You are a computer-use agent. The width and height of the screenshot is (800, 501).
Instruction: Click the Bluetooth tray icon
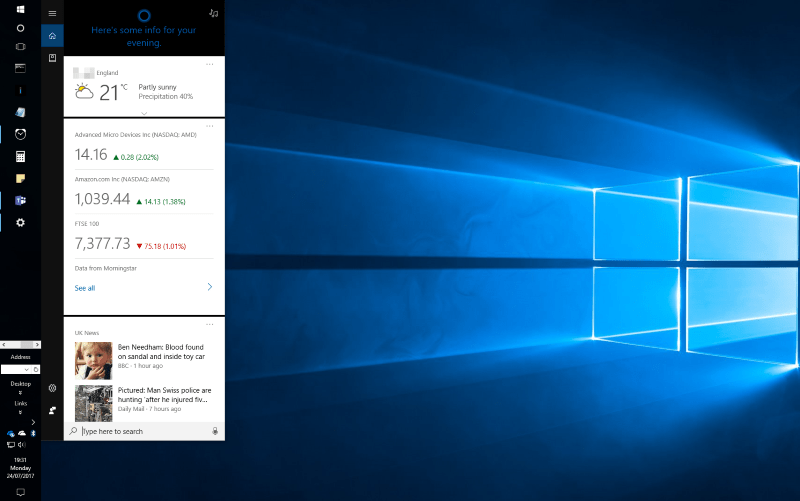(x=33, y=433)
